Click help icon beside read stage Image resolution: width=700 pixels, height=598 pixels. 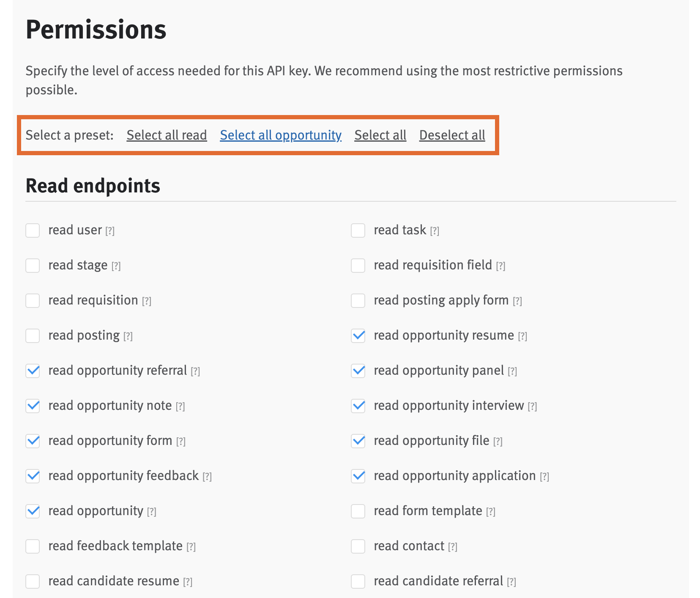[x=116, y=266]
